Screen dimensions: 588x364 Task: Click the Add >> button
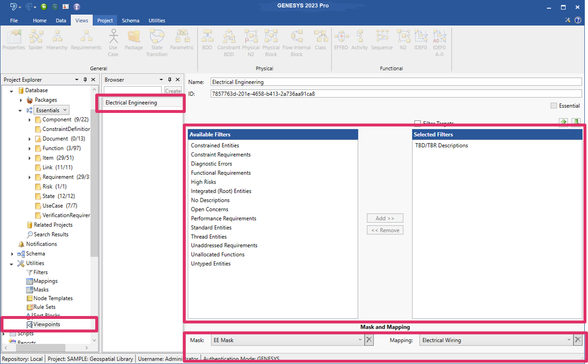385,218
